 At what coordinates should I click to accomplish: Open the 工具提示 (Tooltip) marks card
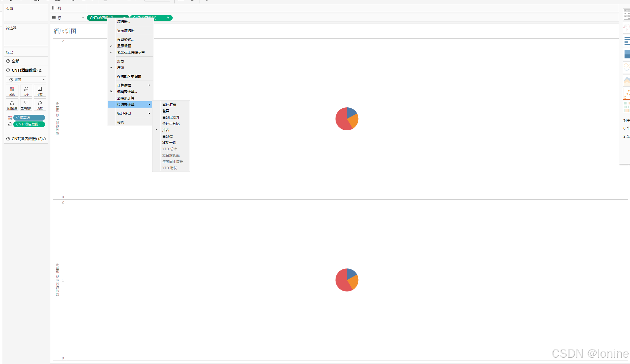click(26, 104)
